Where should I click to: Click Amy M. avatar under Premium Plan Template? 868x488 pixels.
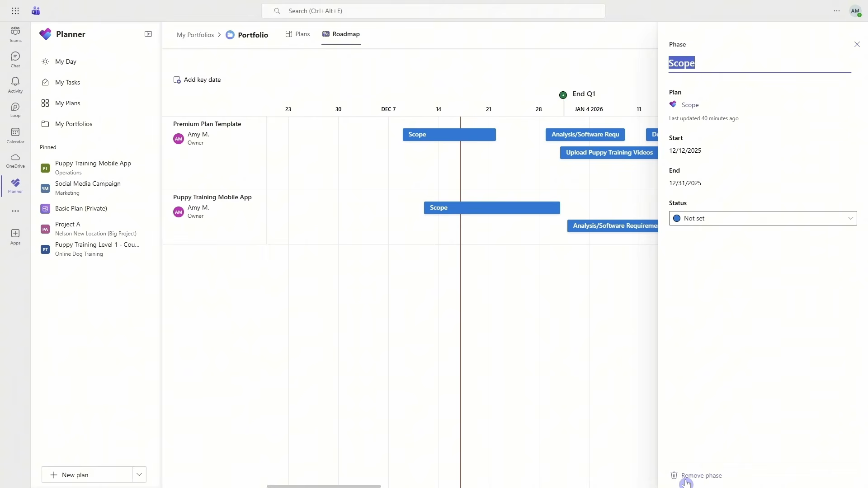click(179, 139)
